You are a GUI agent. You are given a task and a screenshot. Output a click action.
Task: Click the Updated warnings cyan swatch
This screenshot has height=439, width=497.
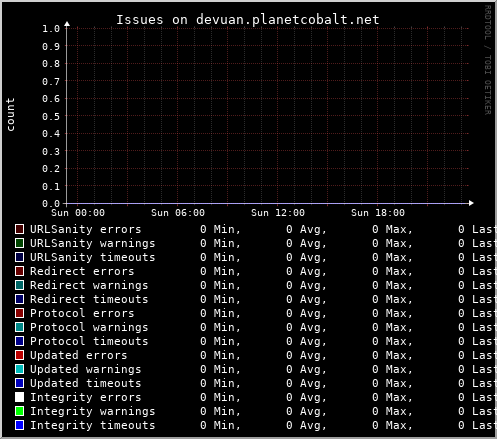coord(19,369)
